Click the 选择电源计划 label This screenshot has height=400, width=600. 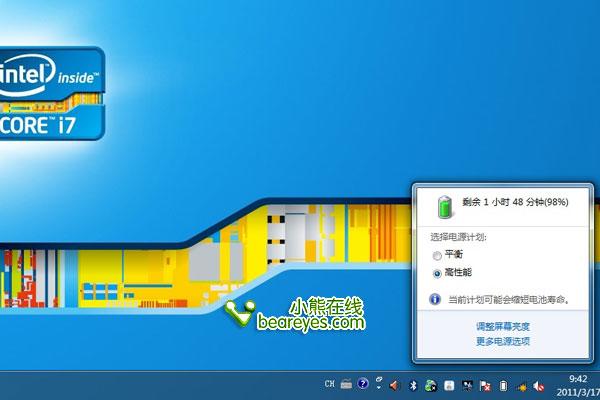(x=458, y=237)
